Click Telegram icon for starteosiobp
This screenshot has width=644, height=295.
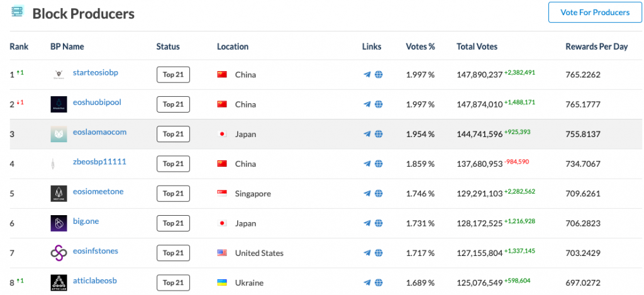(367, 75)
